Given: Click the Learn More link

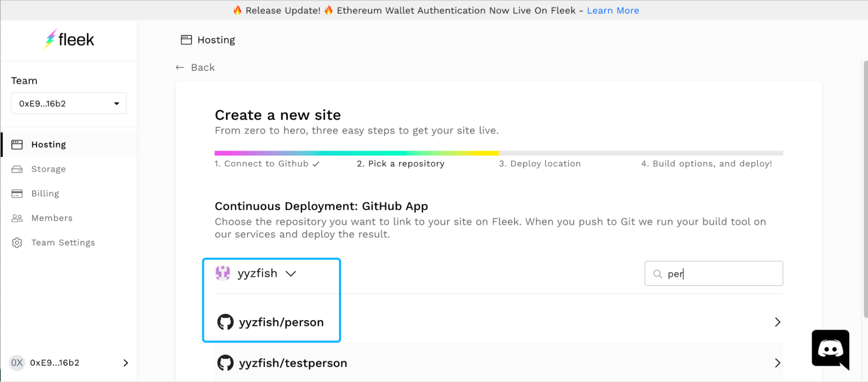Looking at the screenshot, I should (x=613, y=10).
